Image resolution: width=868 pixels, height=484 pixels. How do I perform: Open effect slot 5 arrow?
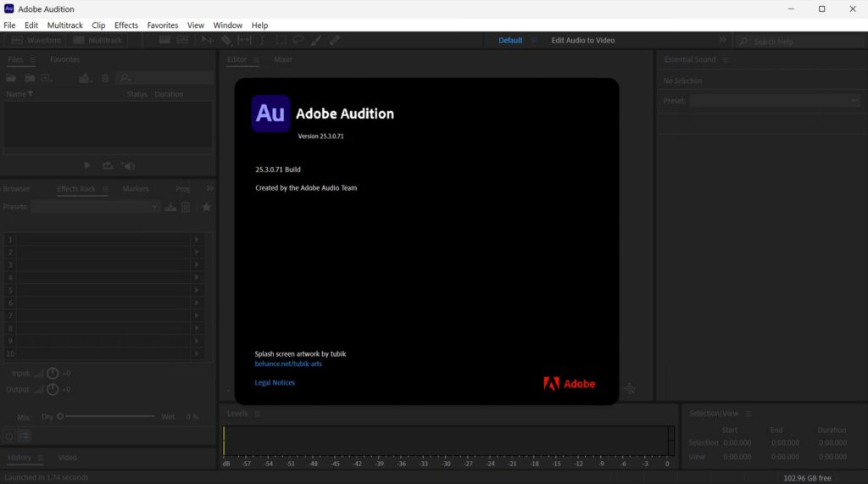(197, 290)
